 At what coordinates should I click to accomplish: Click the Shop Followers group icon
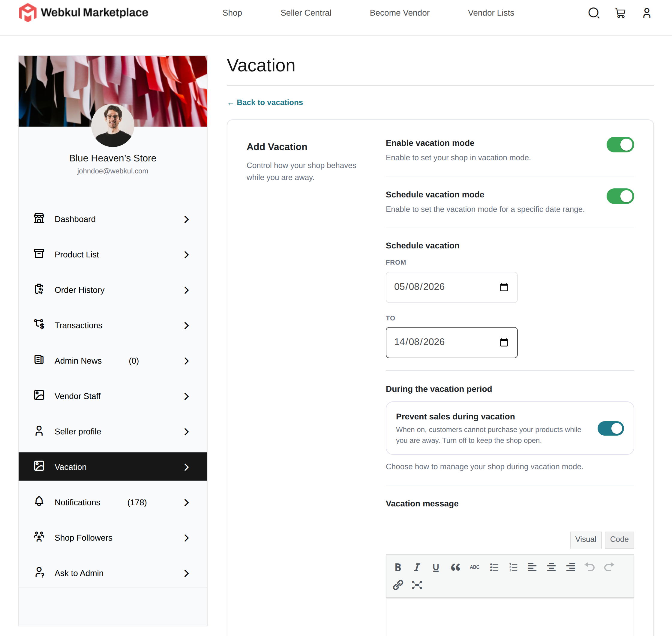pos(39,537)
